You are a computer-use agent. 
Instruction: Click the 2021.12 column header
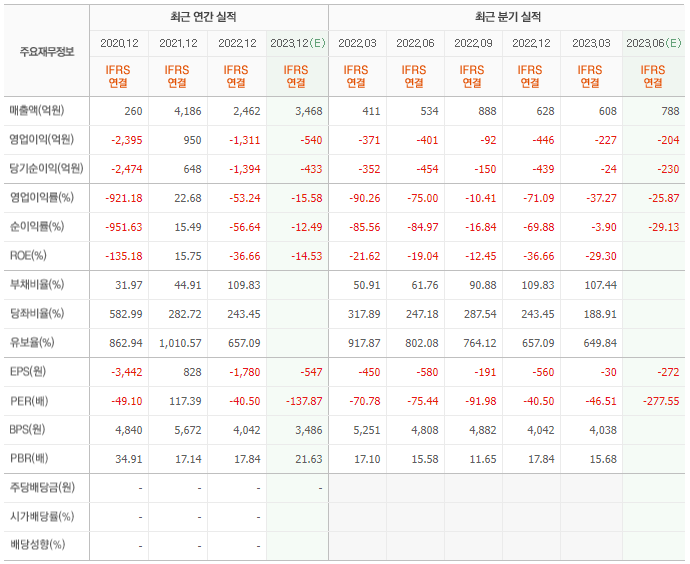(x=178, y=43)
